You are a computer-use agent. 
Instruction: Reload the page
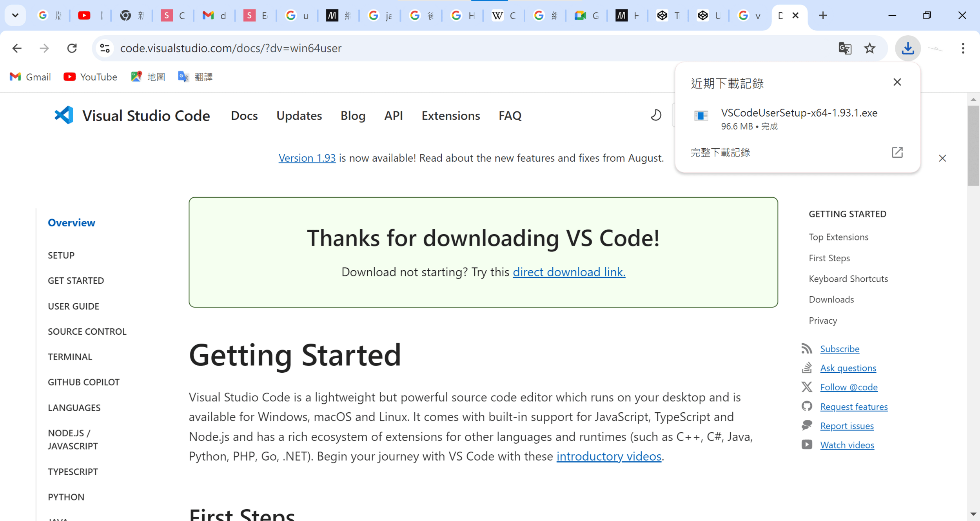point(72,48)
